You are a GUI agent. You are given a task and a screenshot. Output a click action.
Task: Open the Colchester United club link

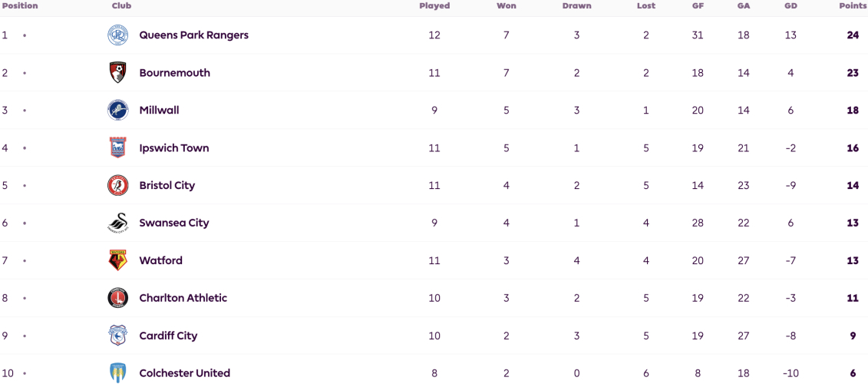[x=184, y=373]
